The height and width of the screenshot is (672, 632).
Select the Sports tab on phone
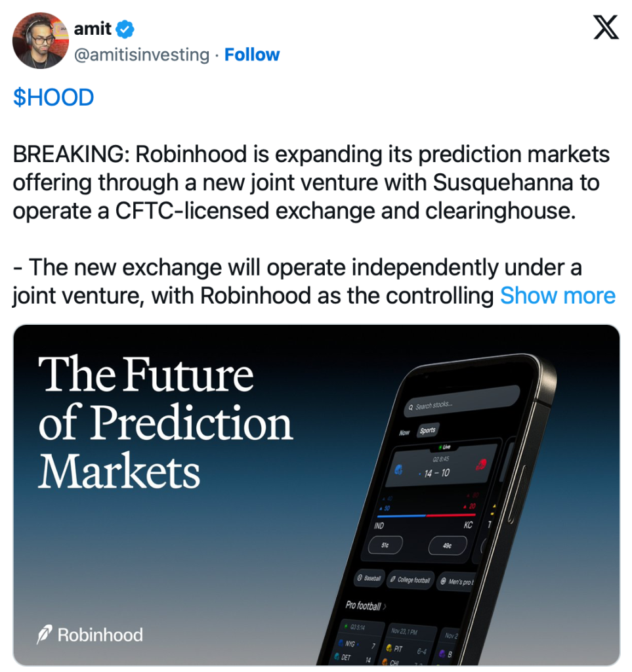(x=428, y=431)
